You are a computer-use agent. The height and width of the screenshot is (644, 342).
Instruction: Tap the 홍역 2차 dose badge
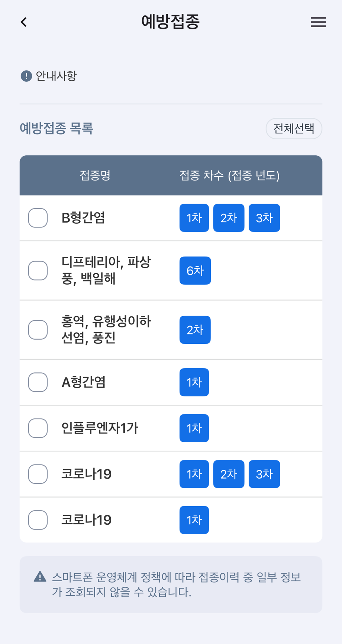pyautogui.click(x=195, y=330)
